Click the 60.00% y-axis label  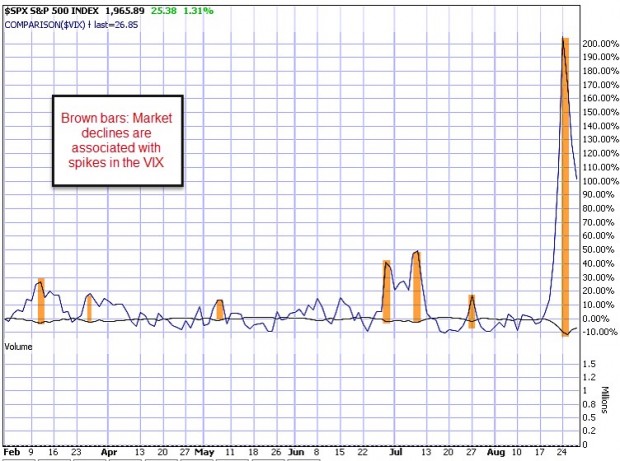pos(601,236)
